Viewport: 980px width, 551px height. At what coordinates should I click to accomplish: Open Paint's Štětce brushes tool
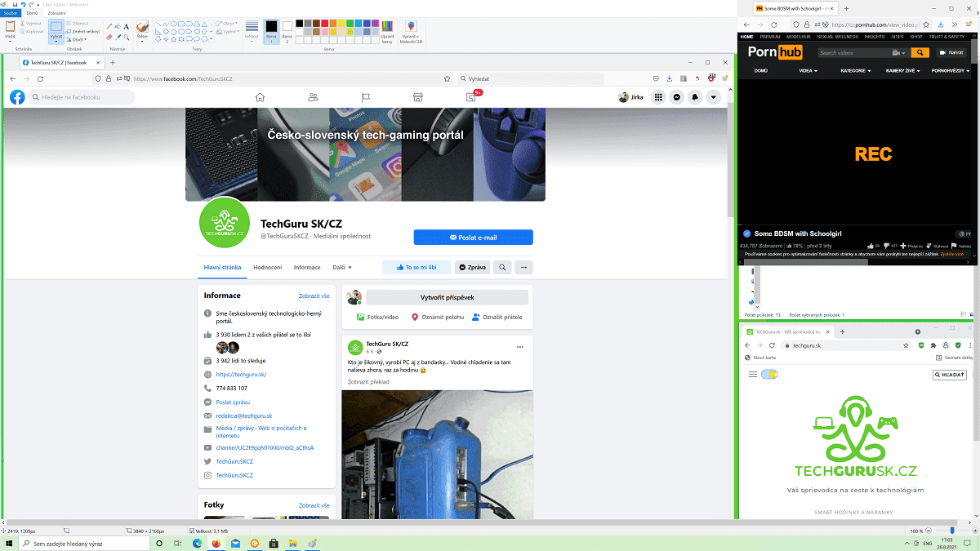[x=142, y=30]
